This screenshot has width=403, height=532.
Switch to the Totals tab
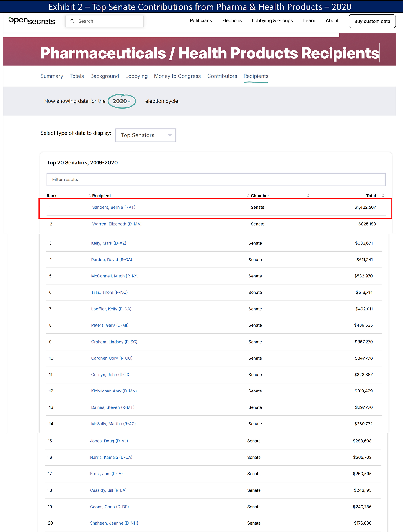(77, 76)
